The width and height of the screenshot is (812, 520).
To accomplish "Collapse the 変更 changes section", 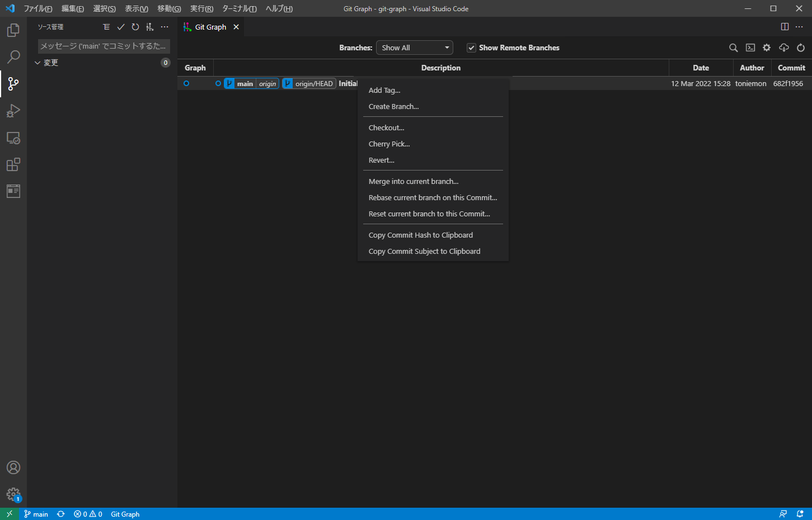I will (37, 63).
